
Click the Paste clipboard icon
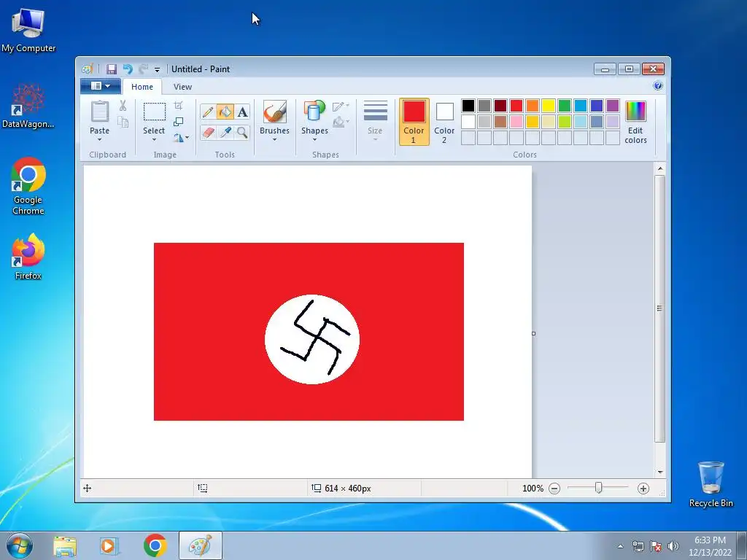(x=99, y=112)
